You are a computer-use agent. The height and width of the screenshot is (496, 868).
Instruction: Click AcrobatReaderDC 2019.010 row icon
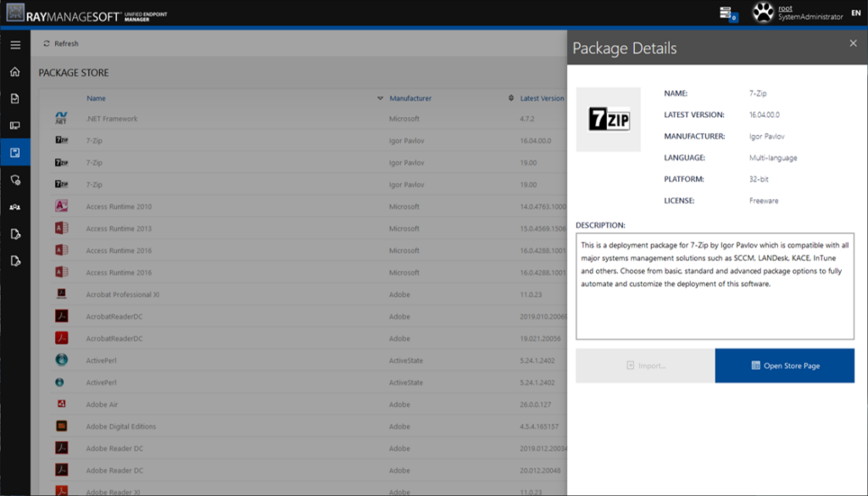coord(61,316)
